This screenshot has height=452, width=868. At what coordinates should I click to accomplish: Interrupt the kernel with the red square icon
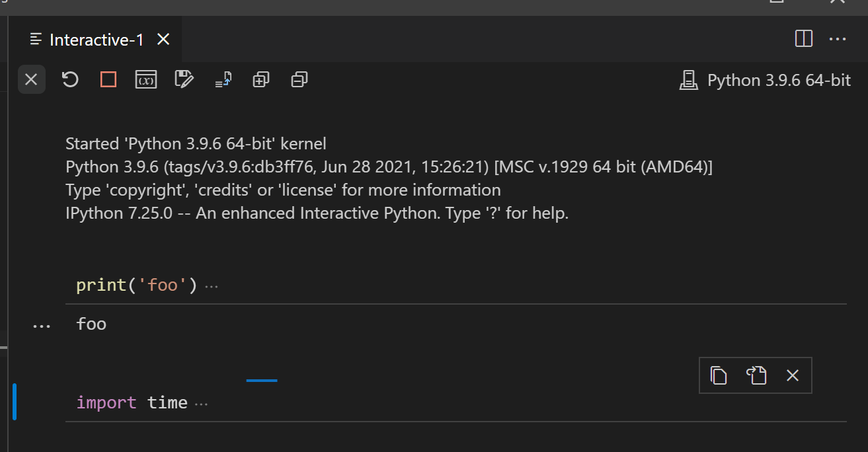coord(108,79)
